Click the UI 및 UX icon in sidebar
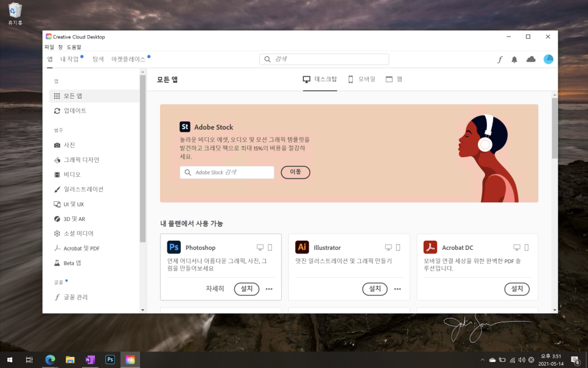Screen dimensions: 588x368 coord(57,204)
